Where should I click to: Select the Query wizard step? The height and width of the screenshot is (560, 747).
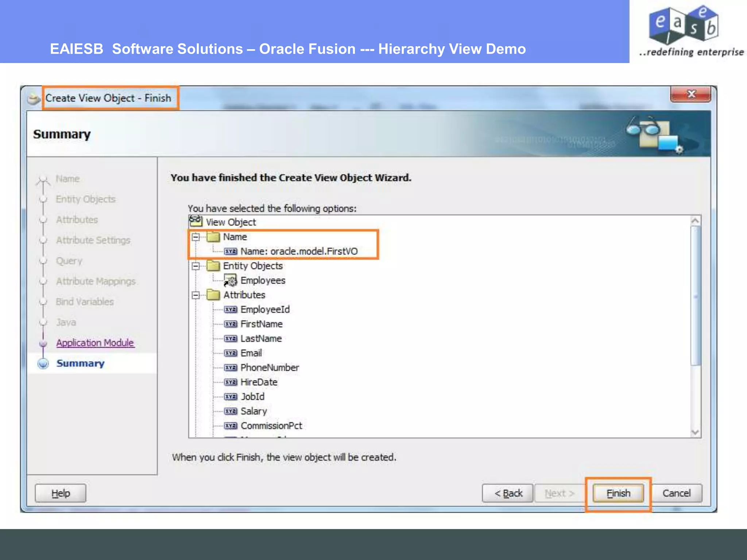pyautogui.click(x=69, y=261)
